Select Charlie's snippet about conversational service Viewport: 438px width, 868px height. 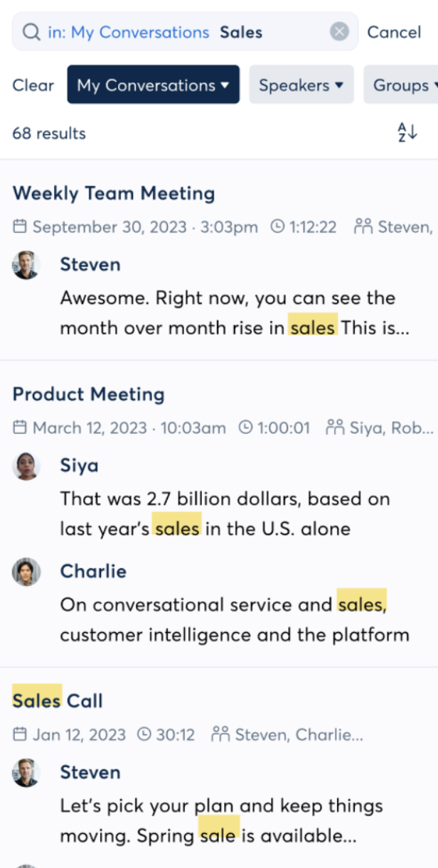click(x=235, y=619)
